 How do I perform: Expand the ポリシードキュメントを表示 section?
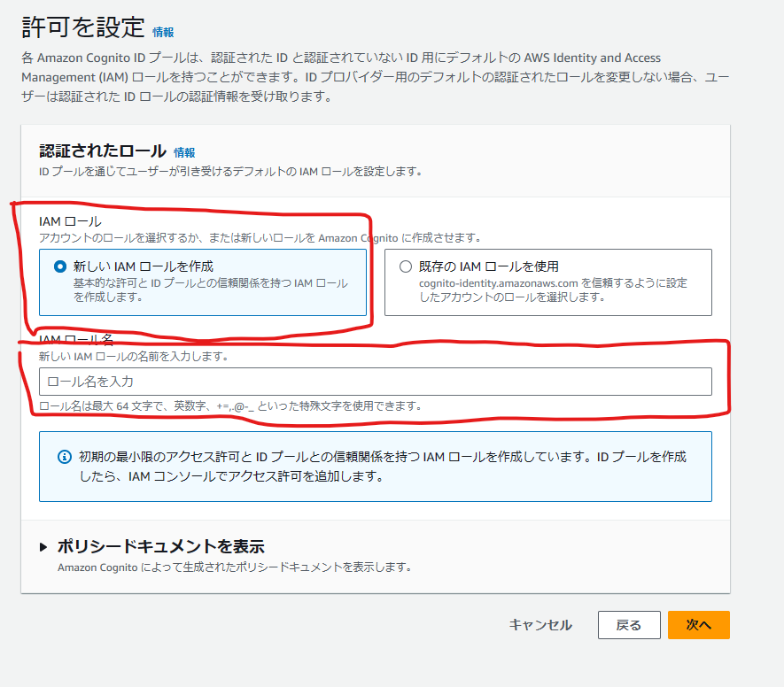tap(43, 547)
